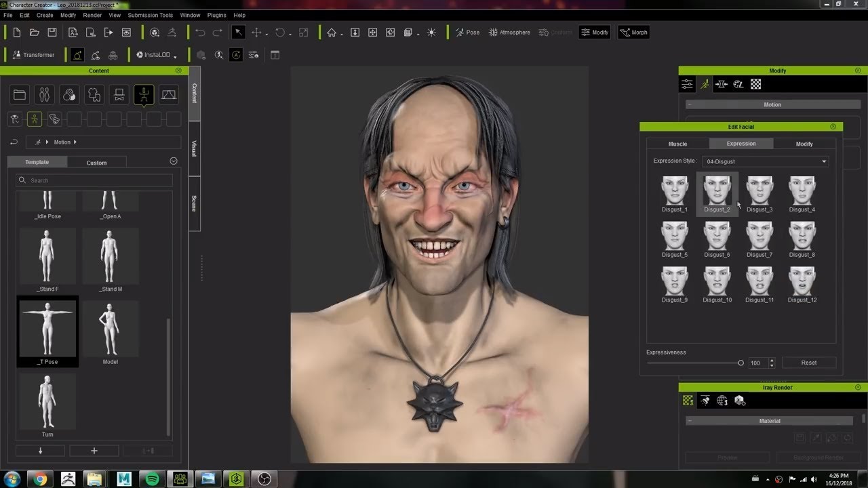The image size is (868, 488).
Task: Select the _T Pose thumbnail
Action: click(x=47, y=331)
